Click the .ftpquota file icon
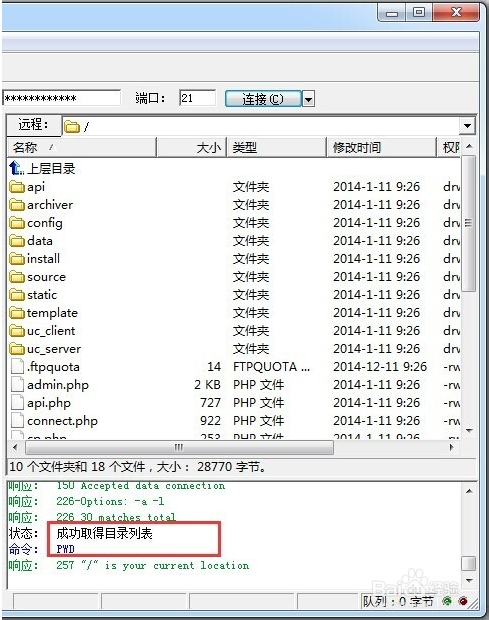Viewport: 489px width, 620px height. pyautogui.click(x=17, y=367)
